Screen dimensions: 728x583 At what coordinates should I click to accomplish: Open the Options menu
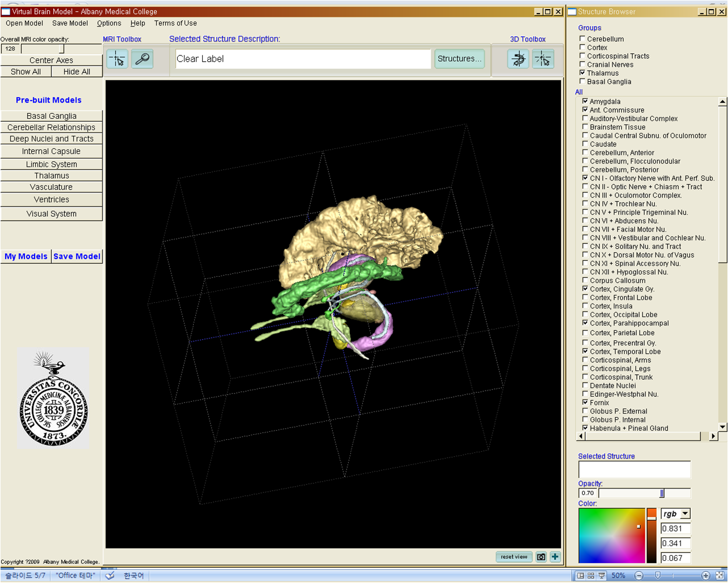(x=109, y=23)
